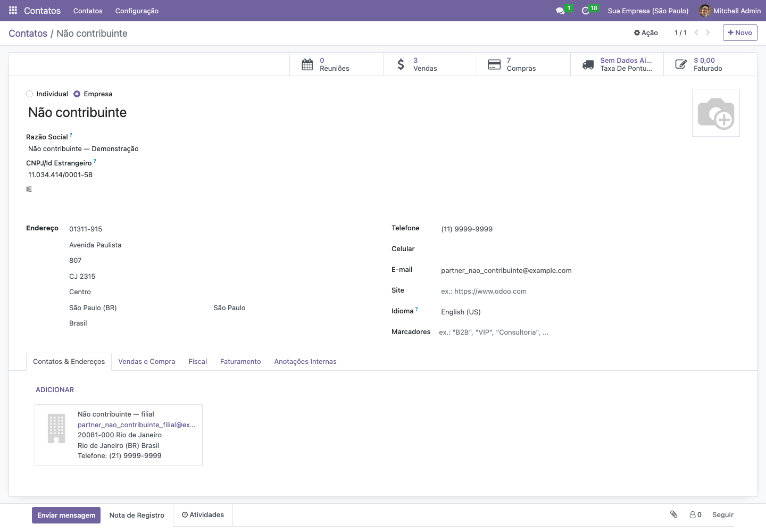Switch to Vendas e Compra tab
Screen dimensions: 766x532
tap(146, 362)
